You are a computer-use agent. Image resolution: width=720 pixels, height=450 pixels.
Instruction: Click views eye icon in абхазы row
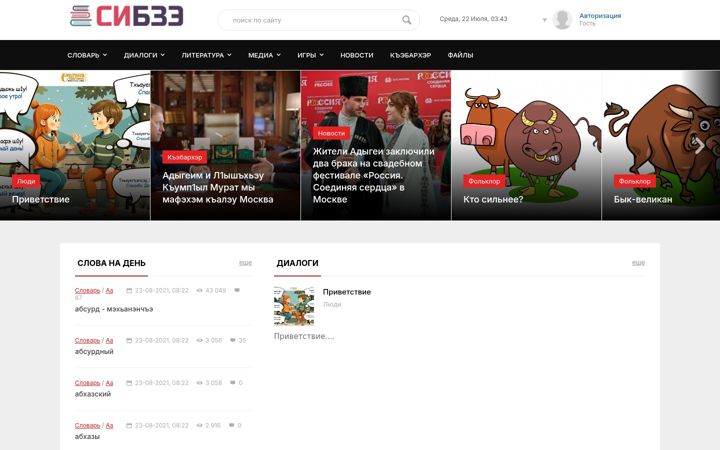pyautogui.click(x=199, y=426)
